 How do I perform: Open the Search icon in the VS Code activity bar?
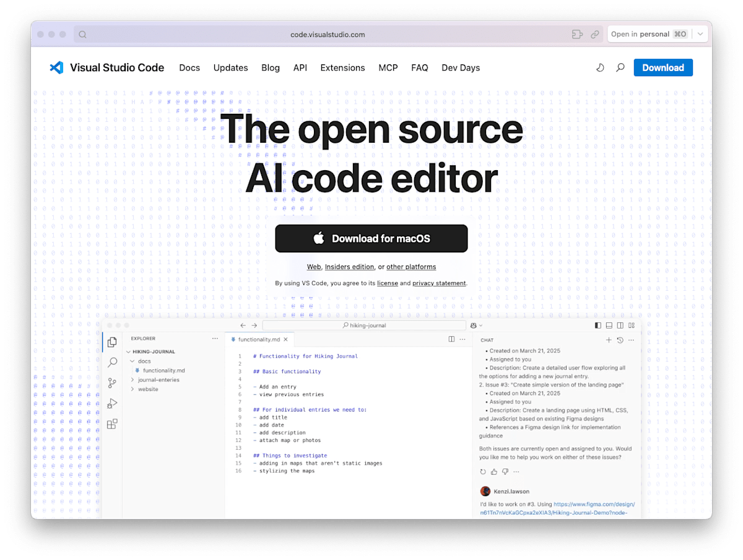pos(112,363)
